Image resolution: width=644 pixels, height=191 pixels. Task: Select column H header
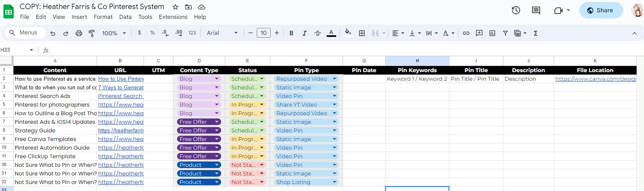pyautogui.click(x=417, y=61)
